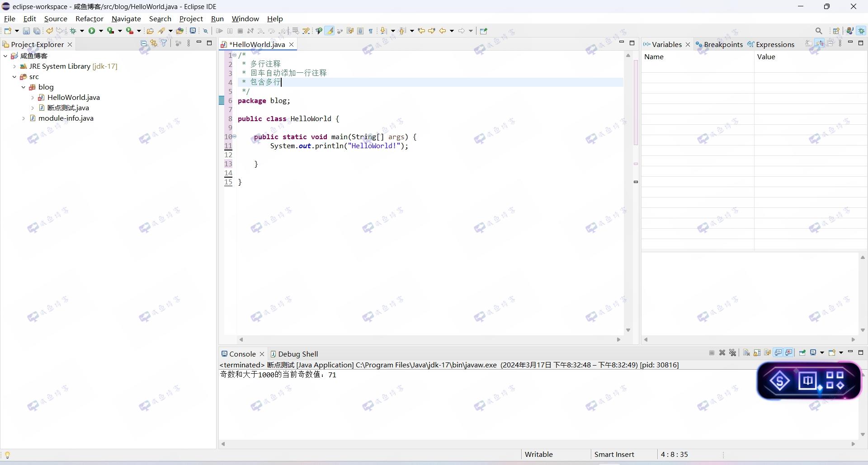Expand the JRE System Library node
Image resolution: width=868 pixels, height=465 pixels.
[x=14, y=66]
